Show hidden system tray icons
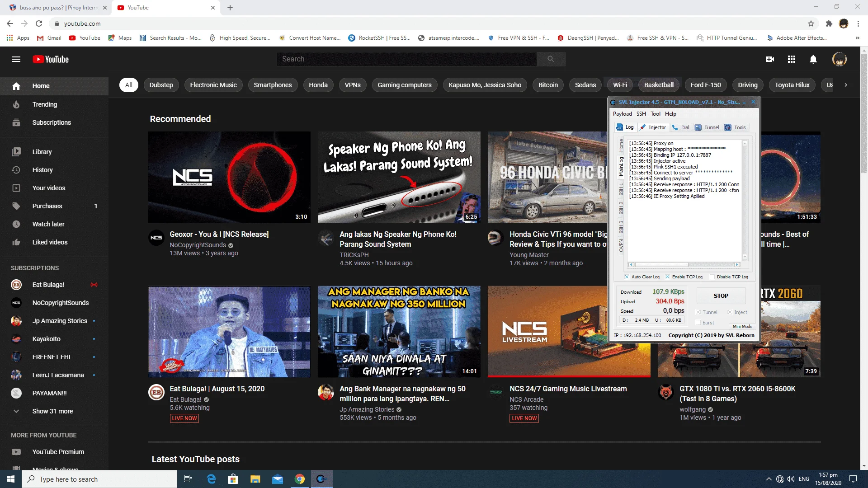The height and width of the screenshot is (488, 868). tap(769, 479)
